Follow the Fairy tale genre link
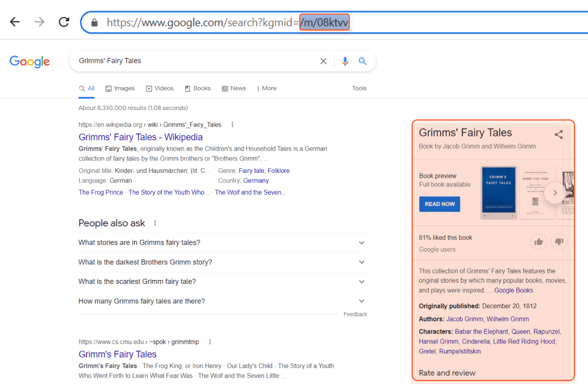The image size is (588, 384). (251, 171)
